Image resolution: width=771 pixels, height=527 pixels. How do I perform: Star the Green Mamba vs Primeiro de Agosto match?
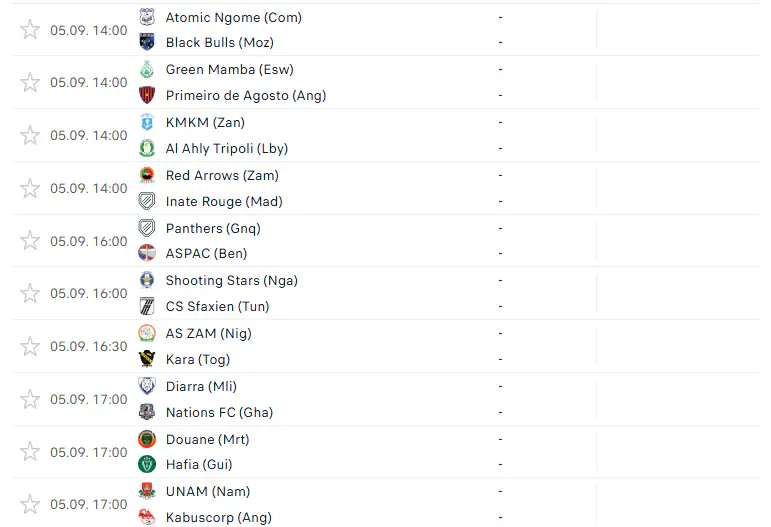[30, 82]
